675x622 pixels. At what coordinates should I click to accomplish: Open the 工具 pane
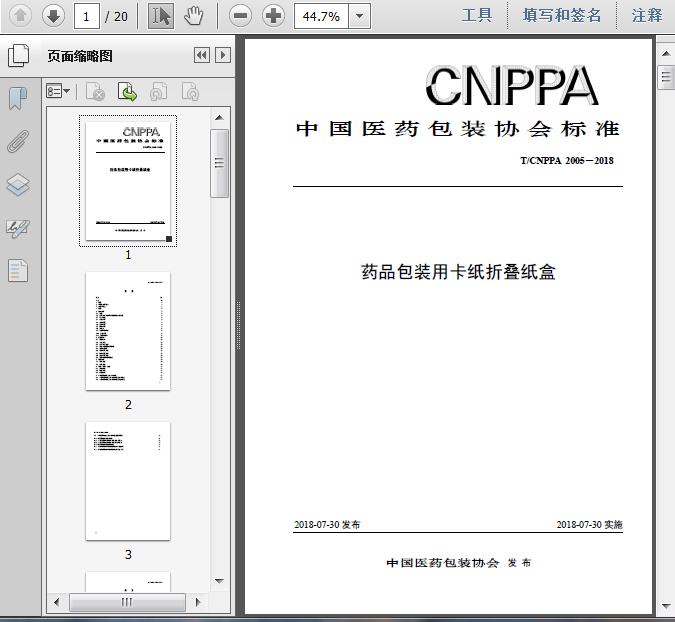coord(477,15)
